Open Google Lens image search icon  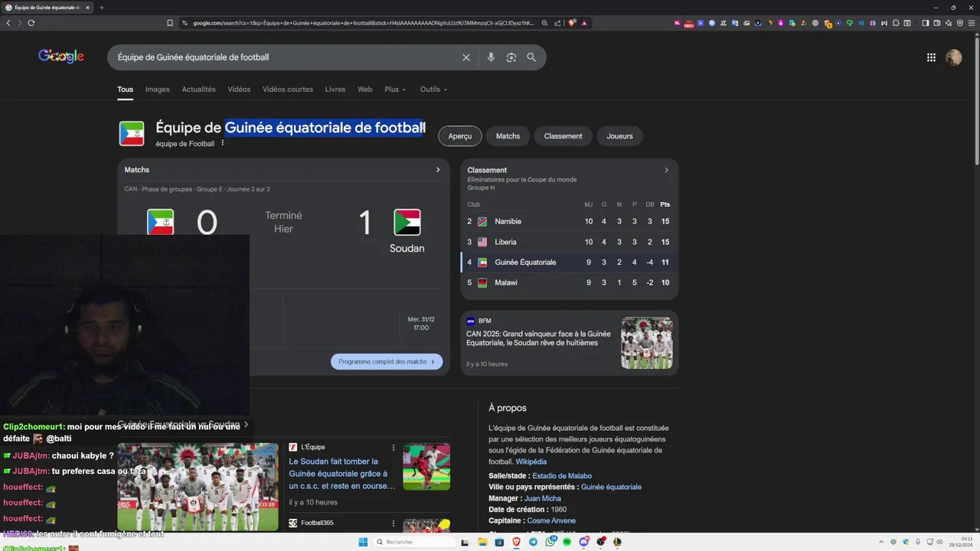[511, 57]
